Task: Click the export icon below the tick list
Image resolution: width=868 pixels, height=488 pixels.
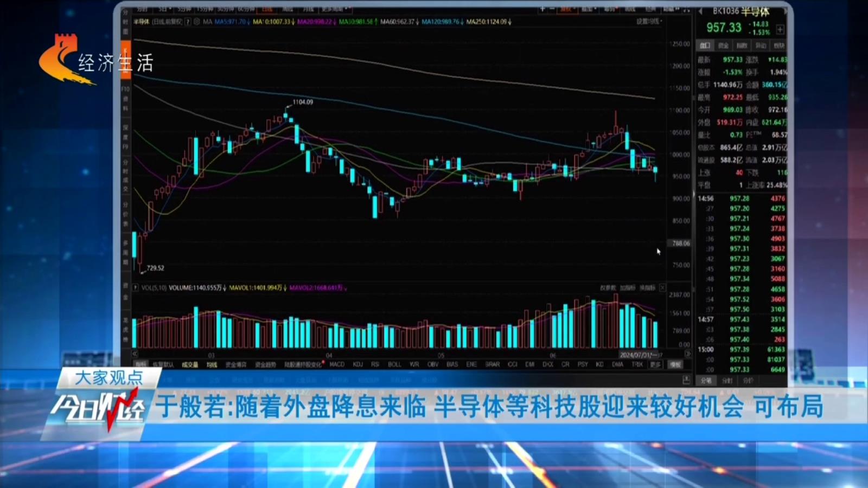Action: coord(686,380)
